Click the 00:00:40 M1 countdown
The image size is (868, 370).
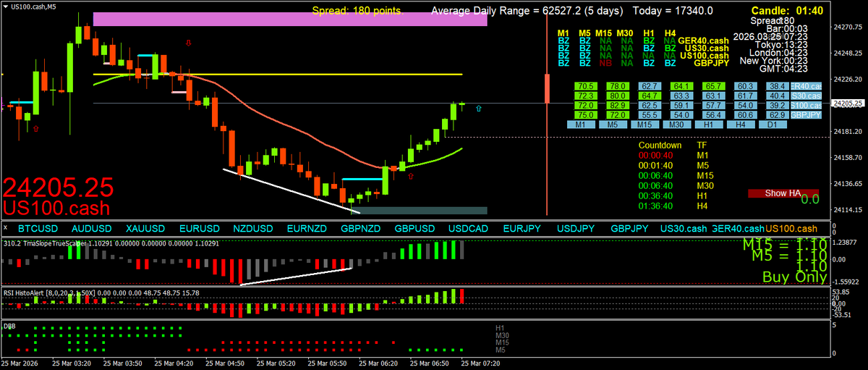pyautogui.click(x=657, y=155)
